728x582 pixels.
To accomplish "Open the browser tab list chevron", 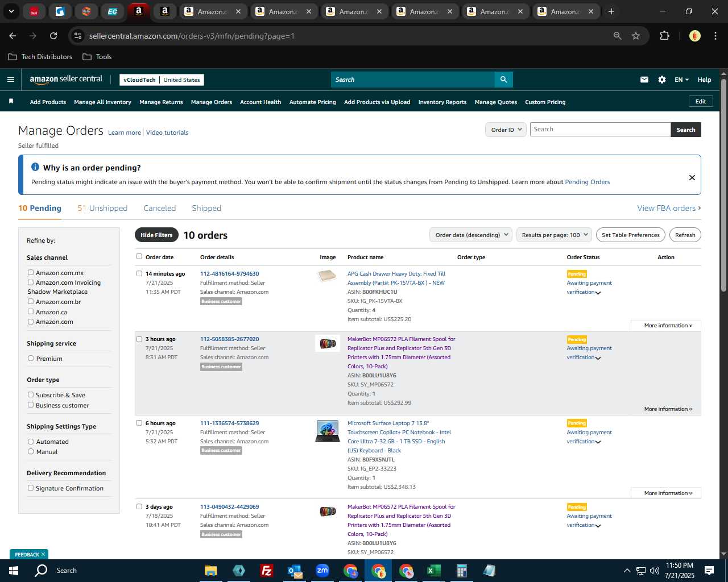I will click(11, 11).
